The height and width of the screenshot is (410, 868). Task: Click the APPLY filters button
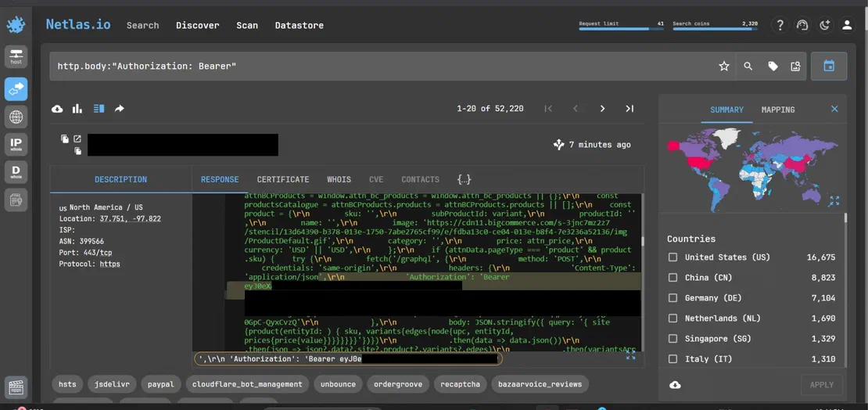point(822,384)
